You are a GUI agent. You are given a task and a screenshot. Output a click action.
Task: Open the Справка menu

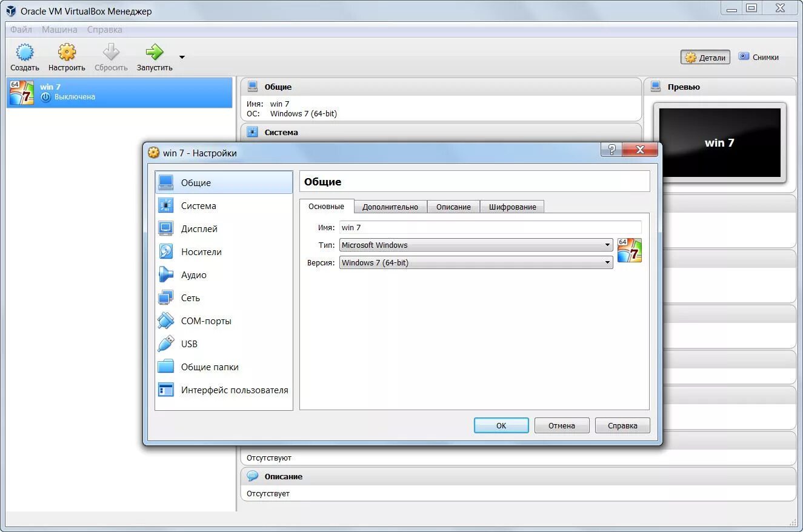coord(104,30)
